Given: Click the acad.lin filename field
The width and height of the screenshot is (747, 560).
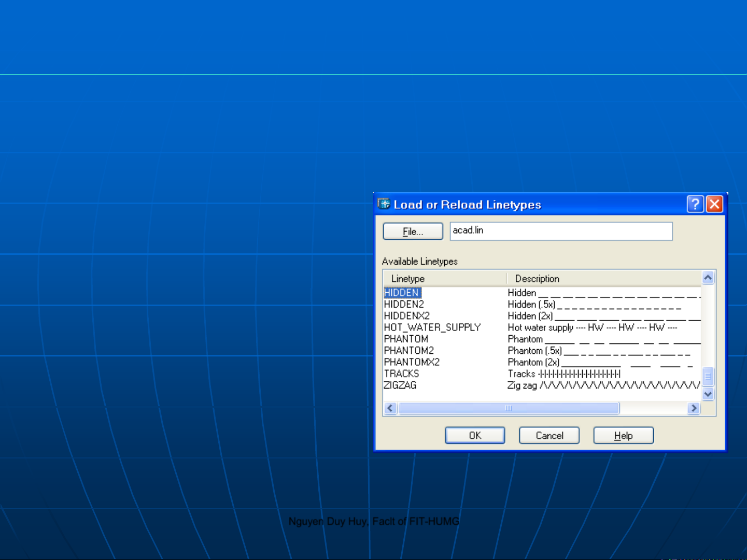Looking at the screenshot, I should pyautogui.click(x=560, y=231).
